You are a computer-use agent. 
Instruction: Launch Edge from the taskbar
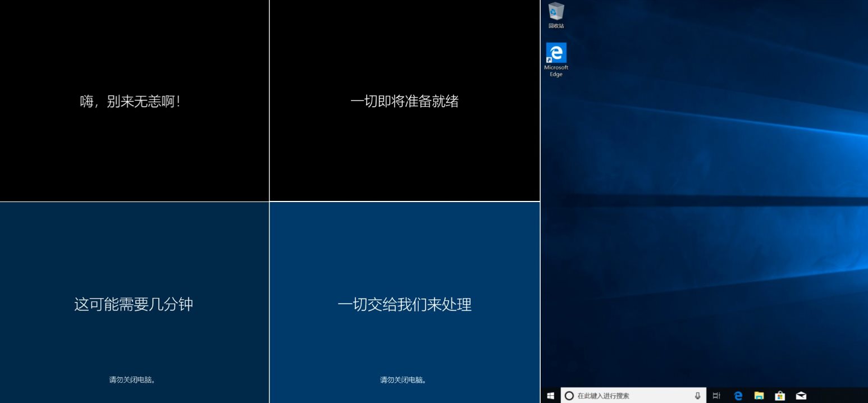click(738, 396)
